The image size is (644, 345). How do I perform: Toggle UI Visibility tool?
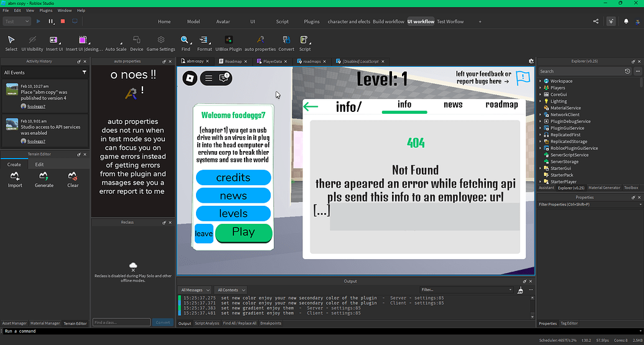[32, 43]
